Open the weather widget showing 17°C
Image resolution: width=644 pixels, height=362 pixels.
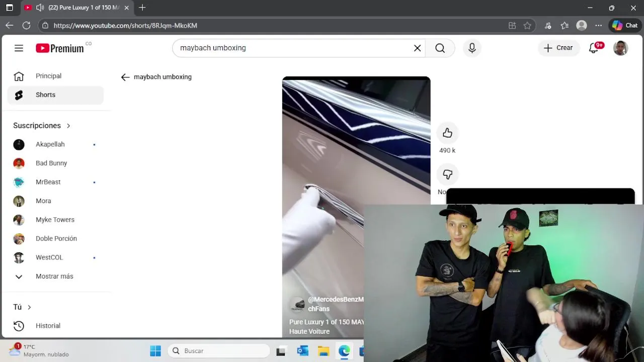[x=38, y=350]
